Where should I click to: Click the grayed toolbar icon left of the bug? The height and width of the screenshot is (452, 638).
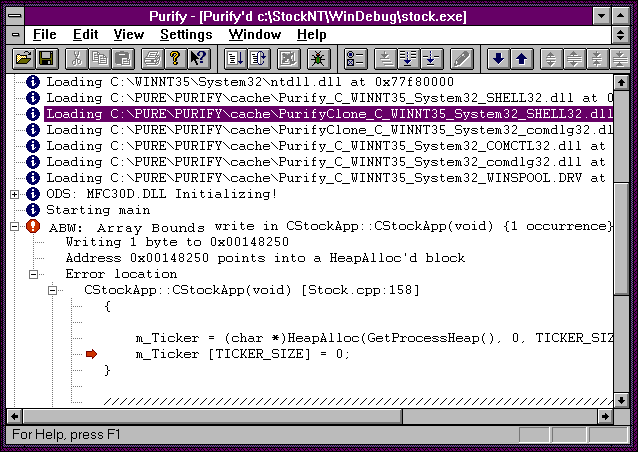(x=288, y=59)
